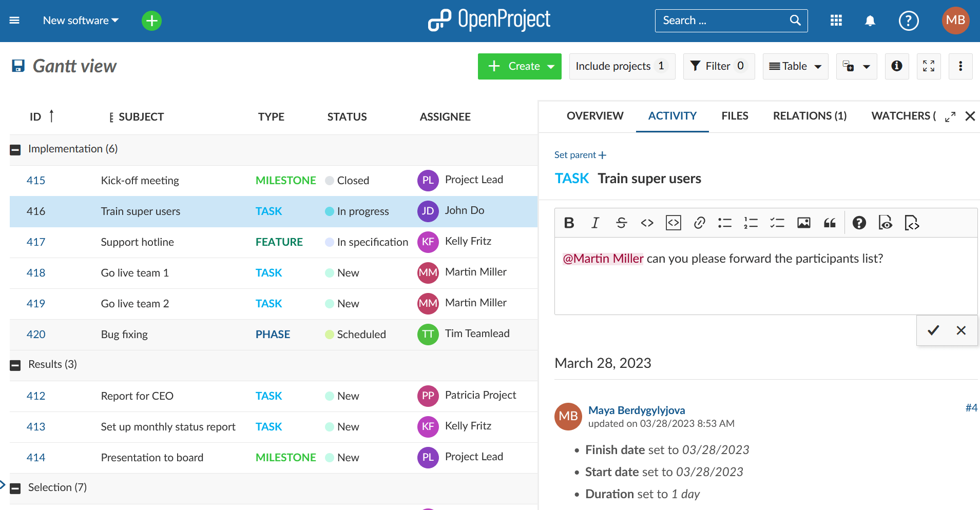Viewport: 980px width, 510px height.
Task: Apply strikethrough formatting to the comment
Action: [x=622, y=222]
